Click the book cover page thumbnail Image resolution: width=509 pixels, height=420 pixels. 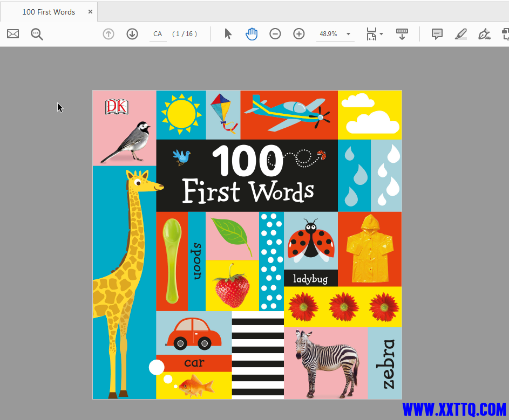click(247, 245)
